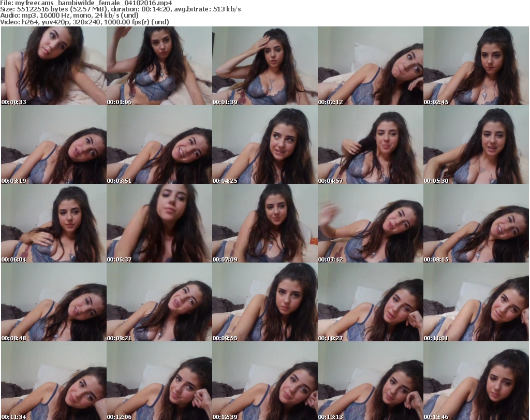This screenshot has height=420, width=530.
Task: Open the frame at 00:04:25
Action: 264,146
